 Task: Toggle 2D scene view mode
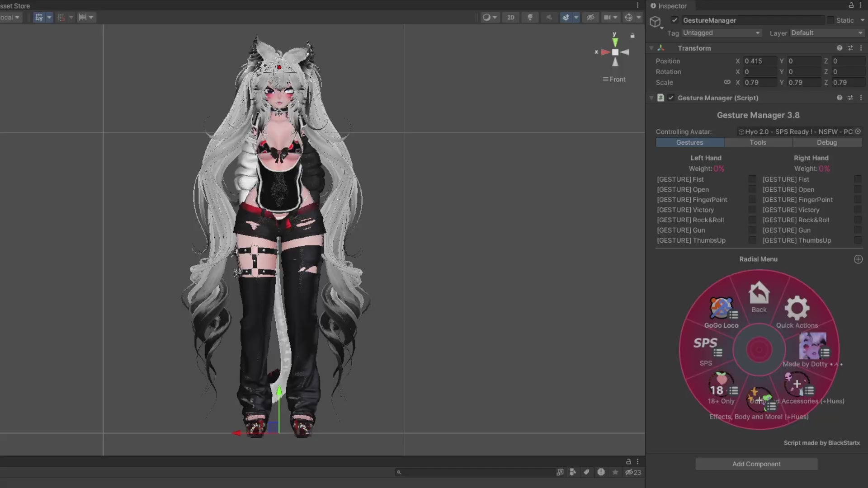click(510, 17)
